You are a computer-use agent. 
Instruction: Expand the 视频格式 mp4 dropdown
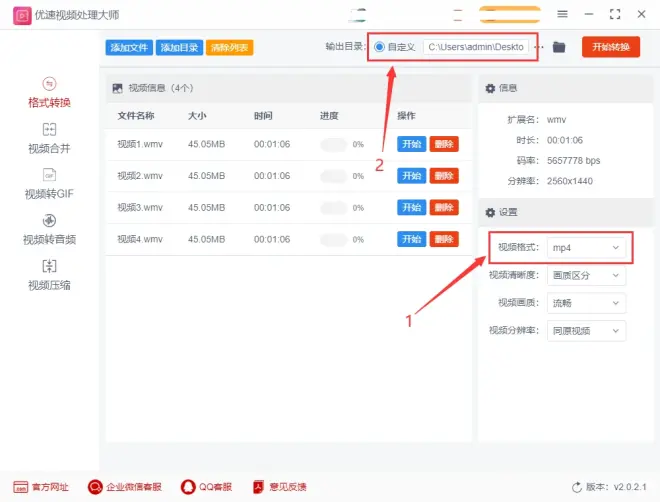(x=587, y=247)
